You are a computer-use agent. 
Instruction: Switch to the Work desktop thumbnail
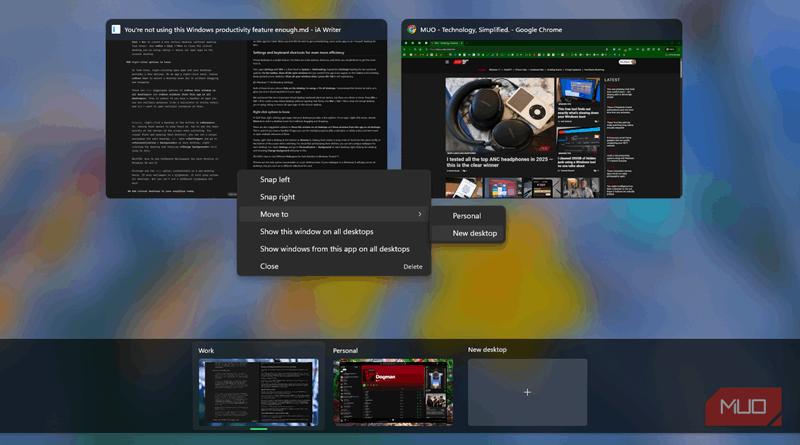(259, 392)
